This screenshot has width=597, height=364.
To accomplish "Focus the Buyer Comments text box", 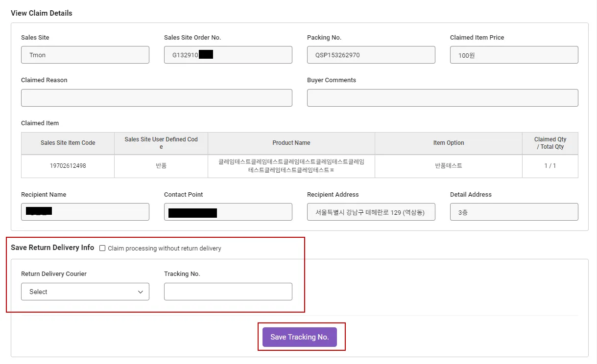I will [442, 98].
